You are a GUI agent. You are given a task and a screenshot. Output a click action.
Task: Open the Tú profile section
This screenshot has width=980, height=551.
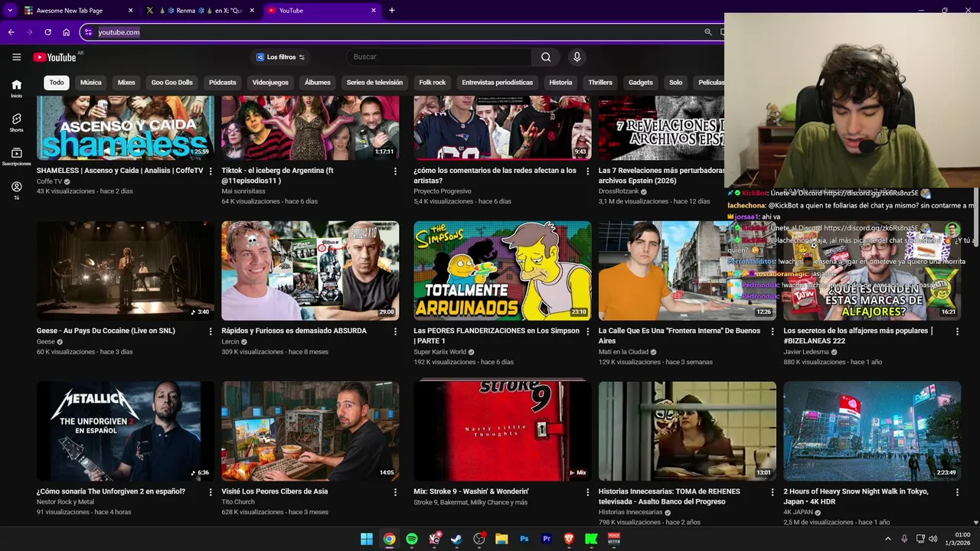pos(16,191)
